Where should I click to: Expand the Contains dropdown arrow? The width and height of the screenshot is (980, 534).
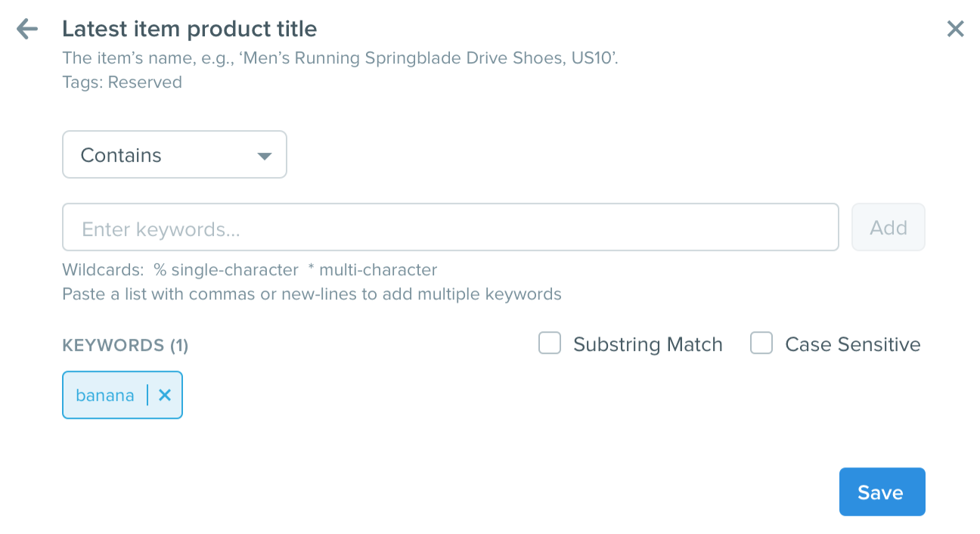coord(264,156)
